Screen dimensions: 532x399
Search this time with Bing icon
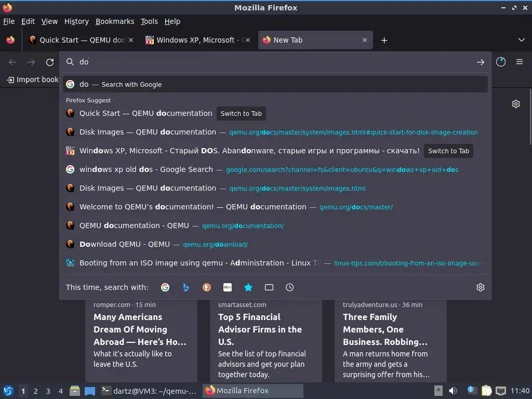pyautogui.click(x=186, y=287)
